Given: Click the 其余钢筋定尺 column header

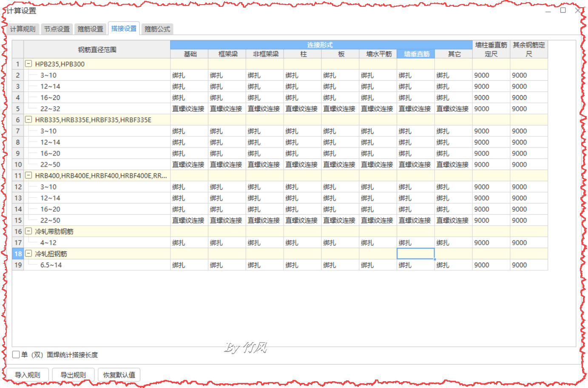Looking at the screenshot, I should (x=529, y=49).
